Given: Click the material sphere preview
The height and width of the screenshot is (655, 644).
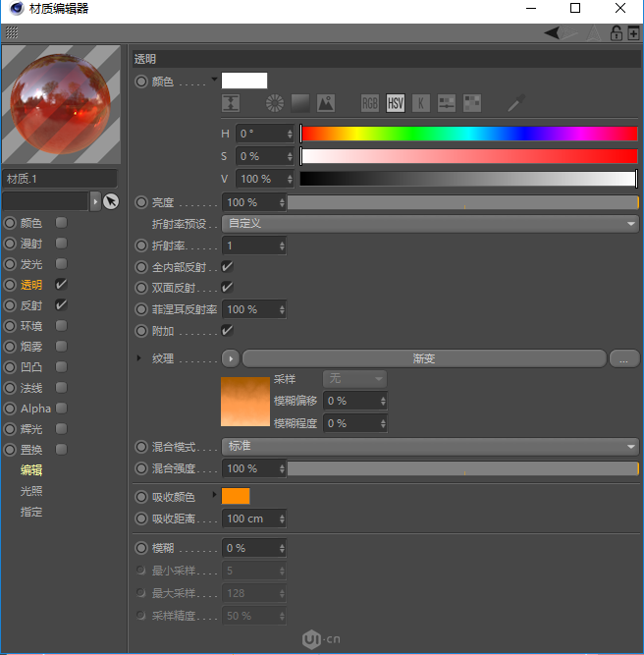Looking at the screenshot, I should pyautogui.click(x=62, y=104).
